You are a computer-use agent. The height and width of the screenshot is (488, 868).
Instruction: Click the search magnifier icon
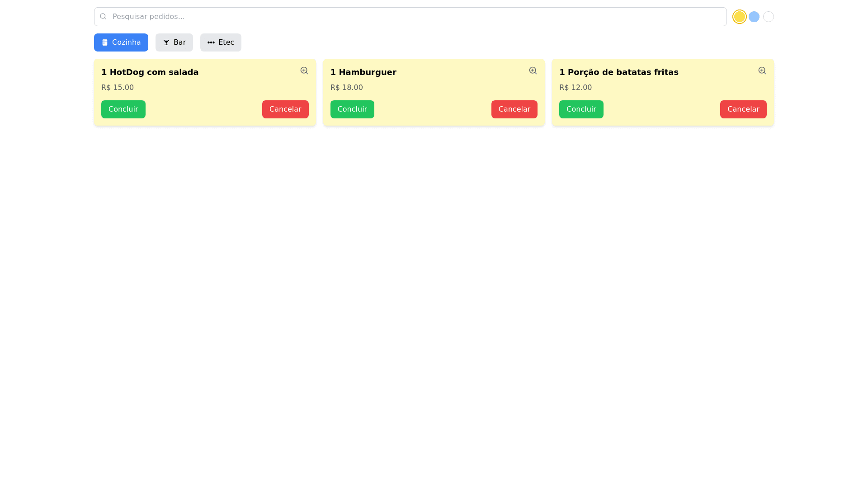(x=103, y=16)
